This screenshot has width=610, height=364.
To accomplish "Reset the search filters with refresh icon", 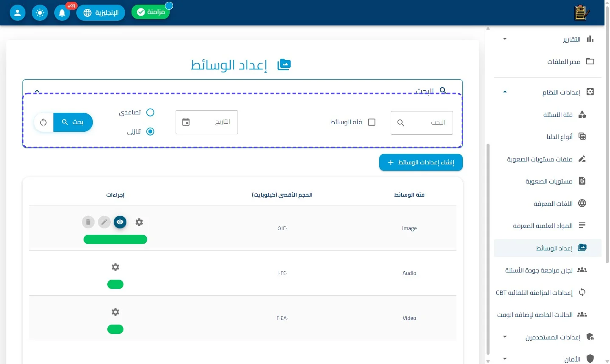I will tap(43, 122).
